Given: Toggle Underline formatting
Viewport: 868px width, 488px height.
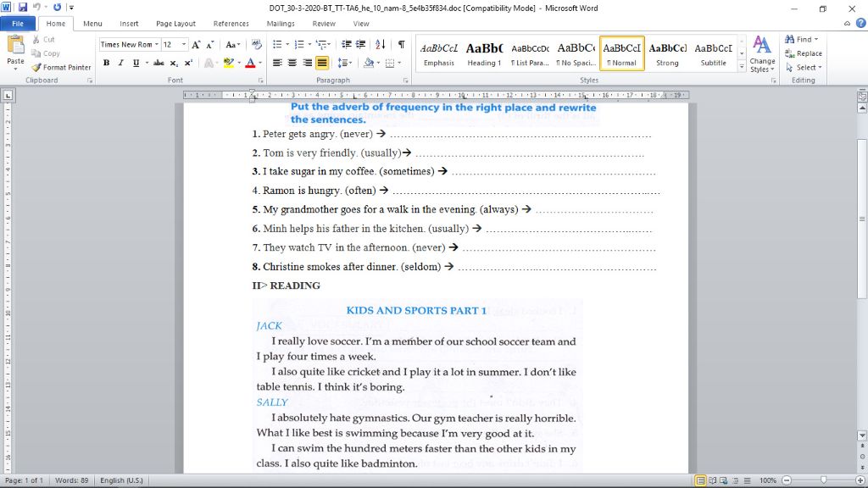Looking at the screenshot, I should pyautogui.click(x=136, y=63).
